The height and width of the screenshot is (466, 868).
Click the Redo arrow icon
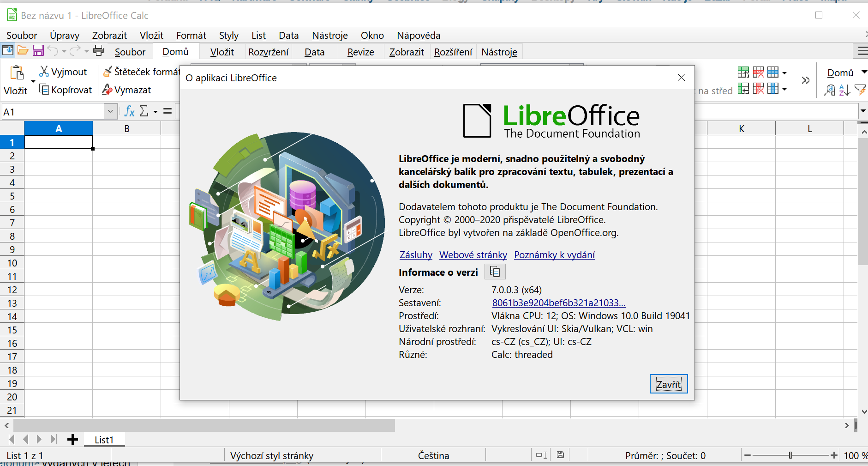click(x=75, y=51)
